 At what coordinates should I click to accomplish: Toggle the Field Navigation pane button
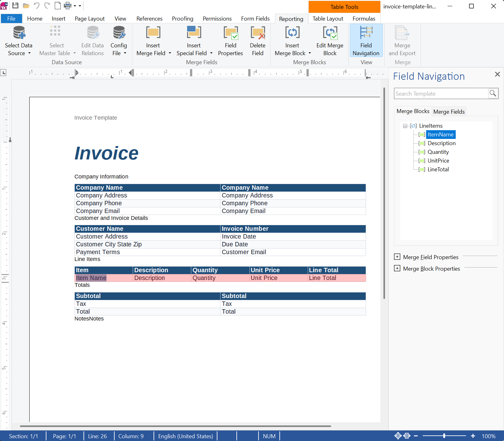[366, 40]
